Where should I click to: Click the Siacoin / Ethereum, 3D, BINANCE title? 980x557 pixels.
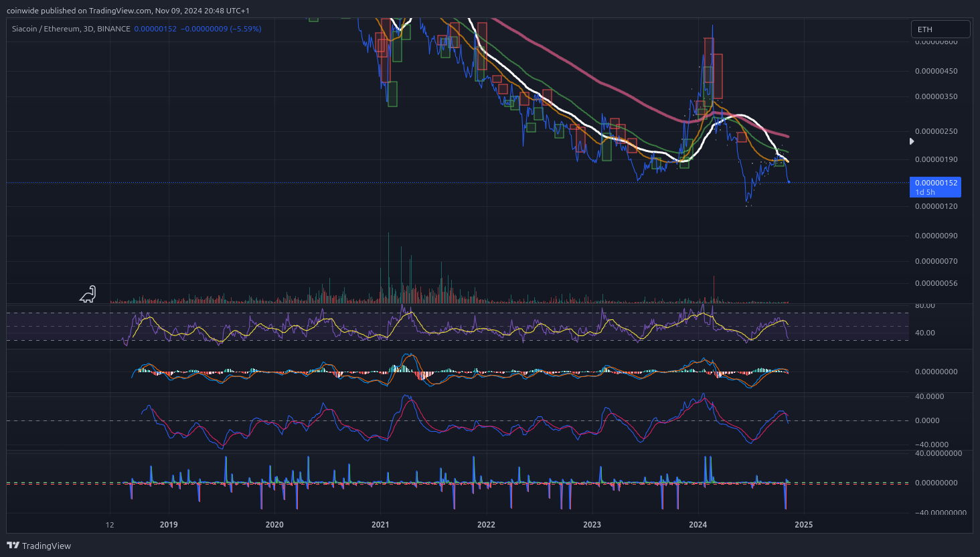coord(71,29)
